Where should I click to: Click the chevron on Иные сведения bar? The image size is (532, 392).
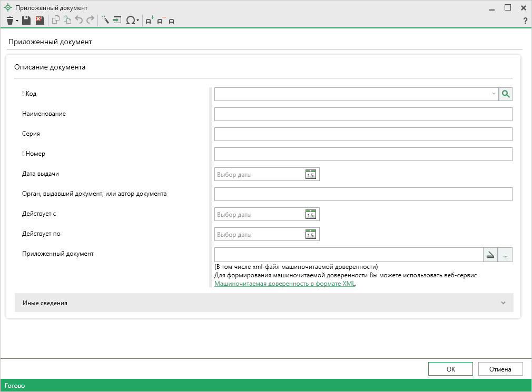coord(503,303)
